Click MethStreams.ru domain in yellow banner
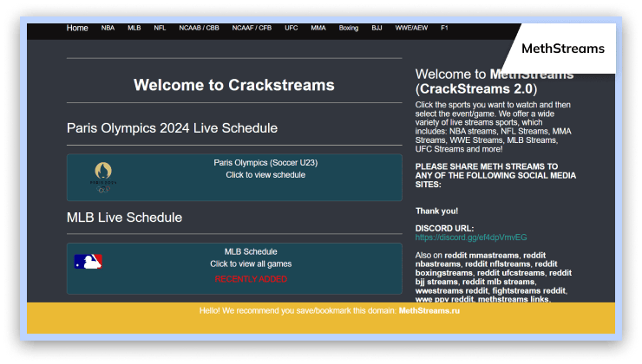 click(x=429, y=311)
